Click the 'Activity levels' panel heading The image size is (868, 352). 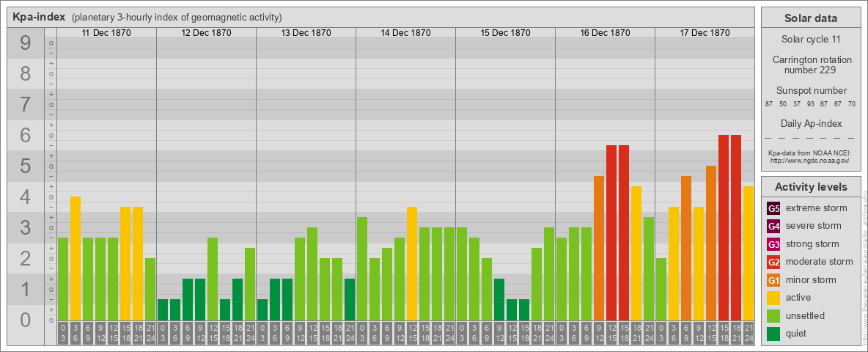point(810,186)
